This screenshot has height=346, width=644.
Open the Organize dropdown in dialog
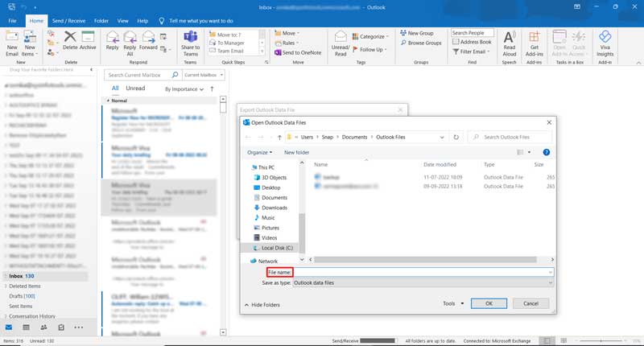pos(259,152)
